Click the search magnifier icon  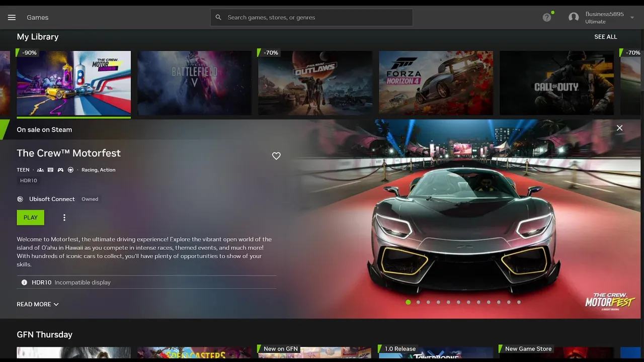(x=218, y=18)
